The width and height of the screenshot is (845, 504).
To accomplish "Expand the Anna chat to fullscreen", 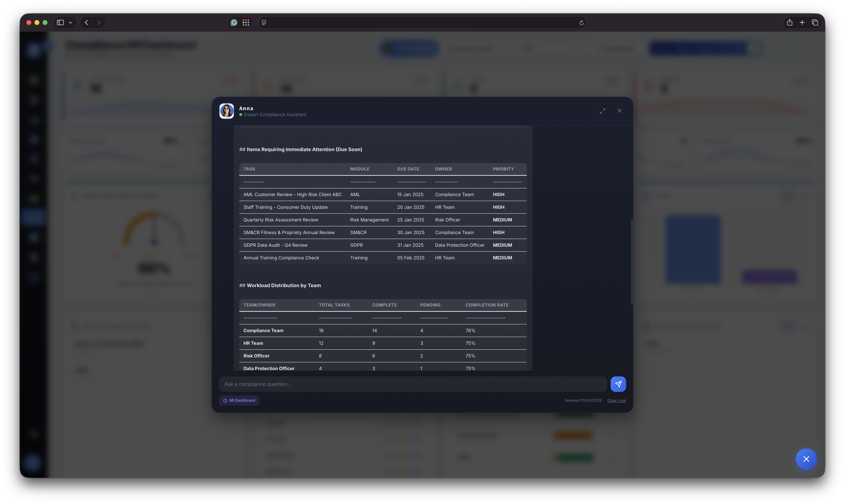I will 602,111.
